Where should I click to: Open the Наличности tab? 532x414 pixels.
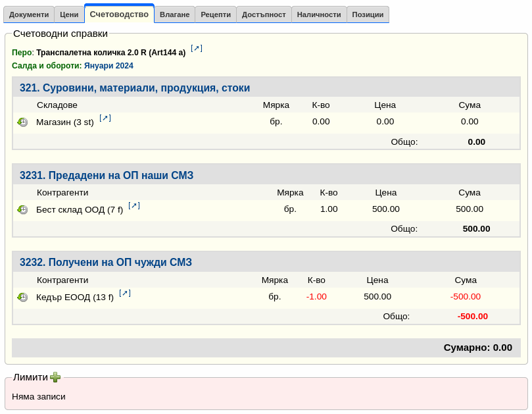[x=319, y=14]
